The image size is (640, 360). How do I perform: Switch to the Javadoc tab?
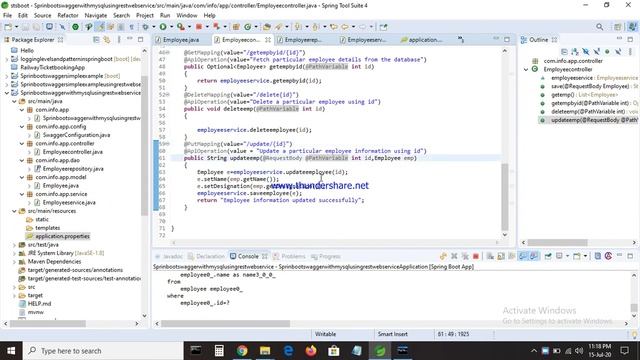(169, 256)
